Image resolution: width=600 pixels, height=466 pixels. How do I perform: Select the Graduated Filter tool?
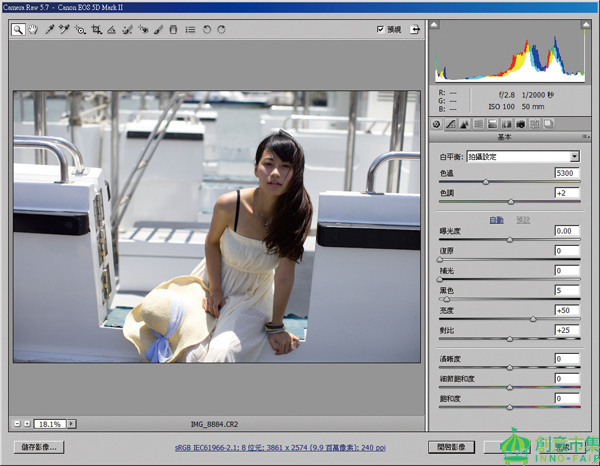tap(173, 29)
